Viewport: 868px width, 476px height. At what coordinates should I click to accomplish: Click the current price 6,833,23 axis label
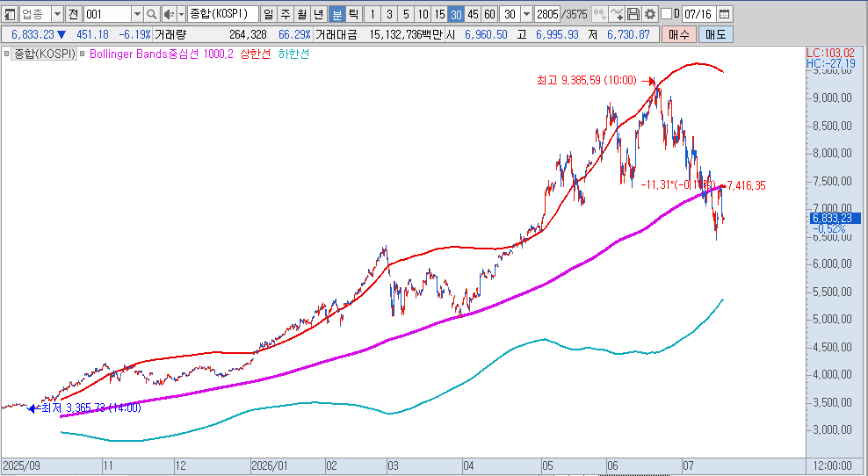835,218
